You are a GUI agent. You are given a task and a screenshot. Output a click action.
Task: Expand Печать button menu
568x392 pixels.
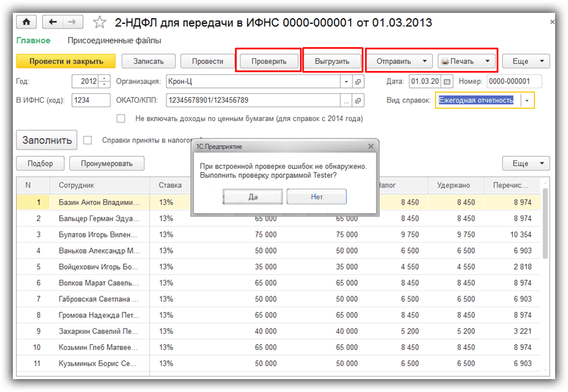click(487, 61)
